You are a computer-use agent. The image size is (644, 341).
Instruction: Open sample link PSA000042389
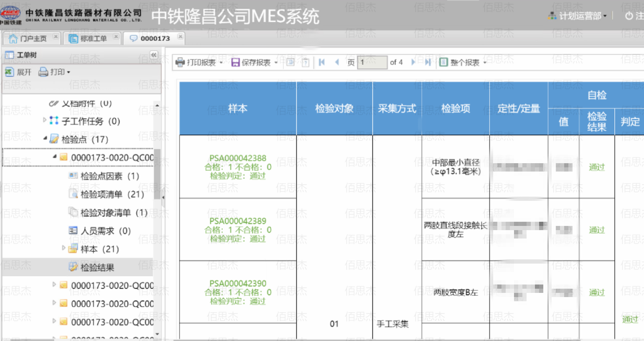point(238,221)
